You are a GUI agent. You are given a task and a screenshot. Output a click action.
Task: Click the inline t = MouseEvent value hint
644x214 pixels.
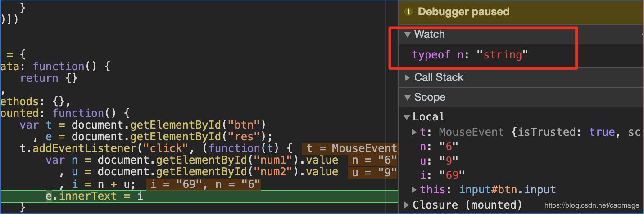350,148
